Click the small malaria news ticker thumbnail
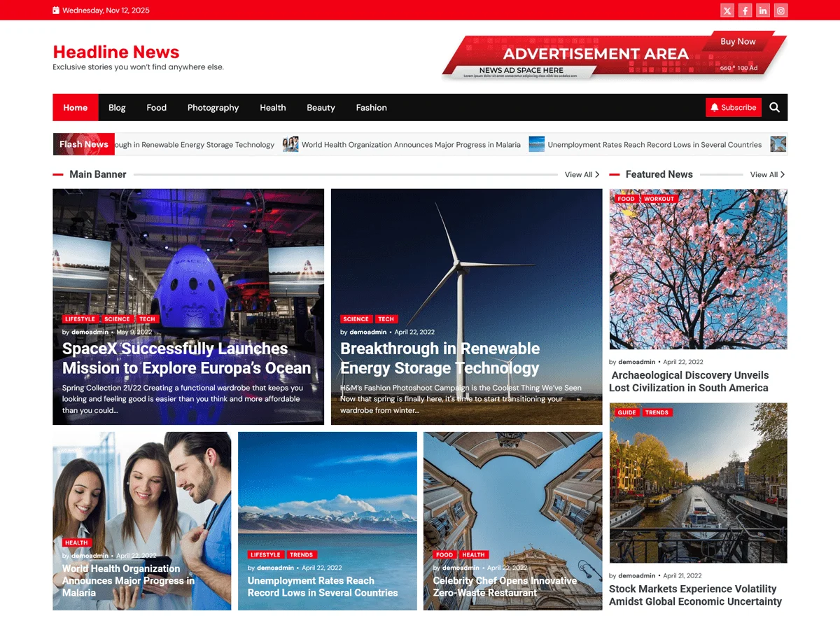 pos(290,144)
